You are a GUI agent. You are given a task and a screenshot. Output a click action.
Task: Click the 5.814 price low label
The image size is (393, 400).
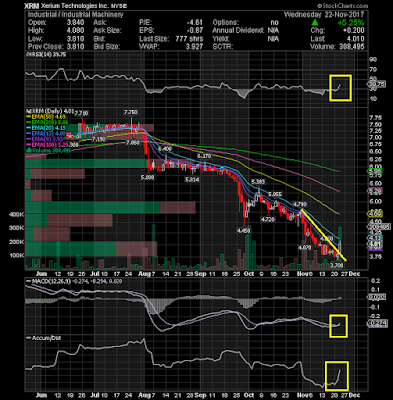(192, 180)
